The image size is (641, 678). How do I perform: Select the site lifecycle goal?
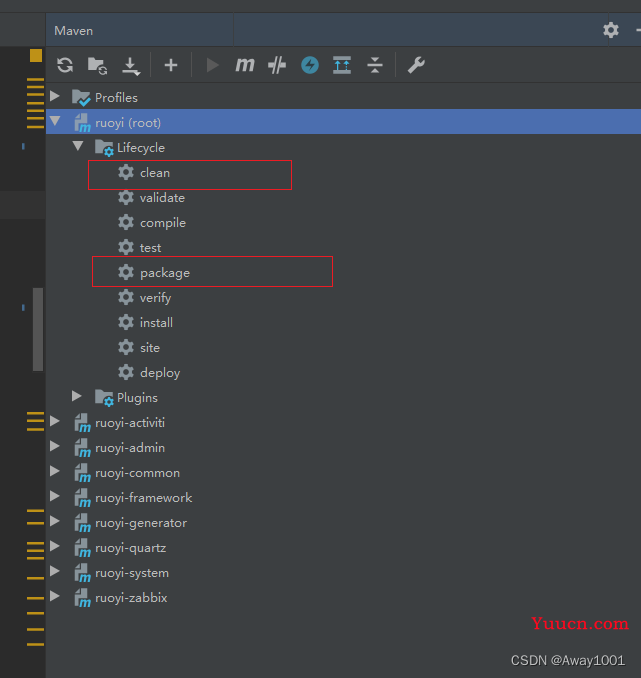click(x=150, y=348)
